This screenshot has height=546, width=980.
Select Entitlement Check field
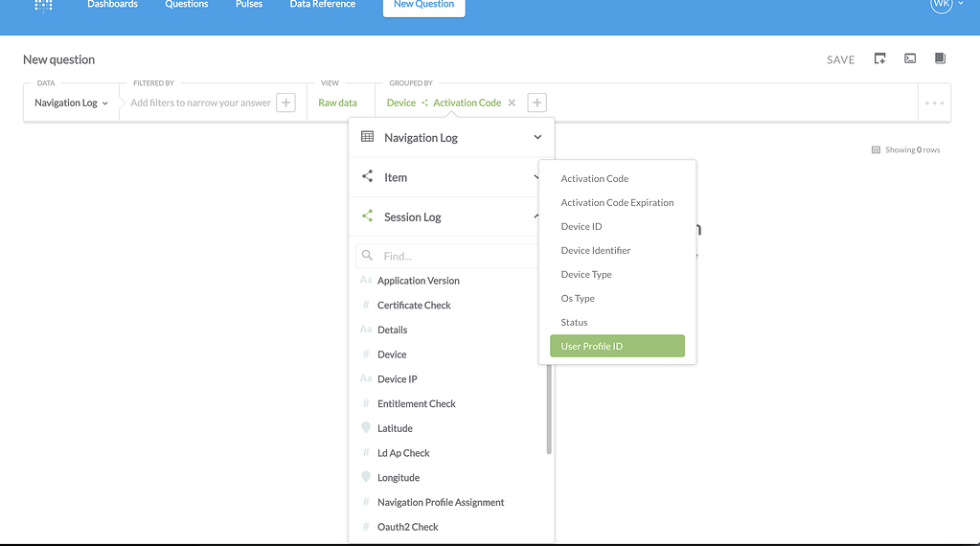[417, 404]
